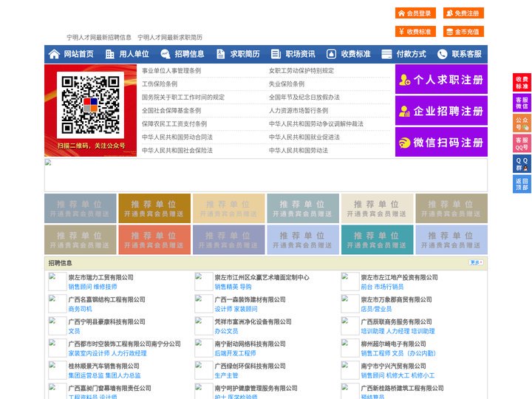Screen dimensions: 532x399
Task: Click the document icon beside 求职简历
Action: [220, 54]
